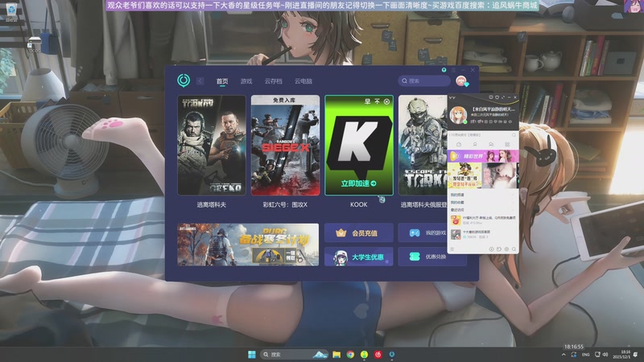Open YY bottom settings gear icon
644x362 pixels.
point(506,249)
